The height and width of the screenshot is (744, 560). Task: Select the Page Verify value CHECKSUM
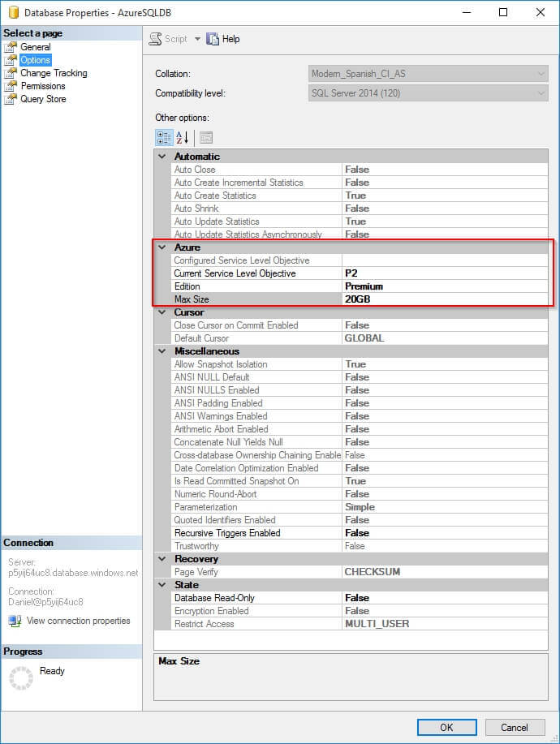pyautogui.click(x=373, y=572)
